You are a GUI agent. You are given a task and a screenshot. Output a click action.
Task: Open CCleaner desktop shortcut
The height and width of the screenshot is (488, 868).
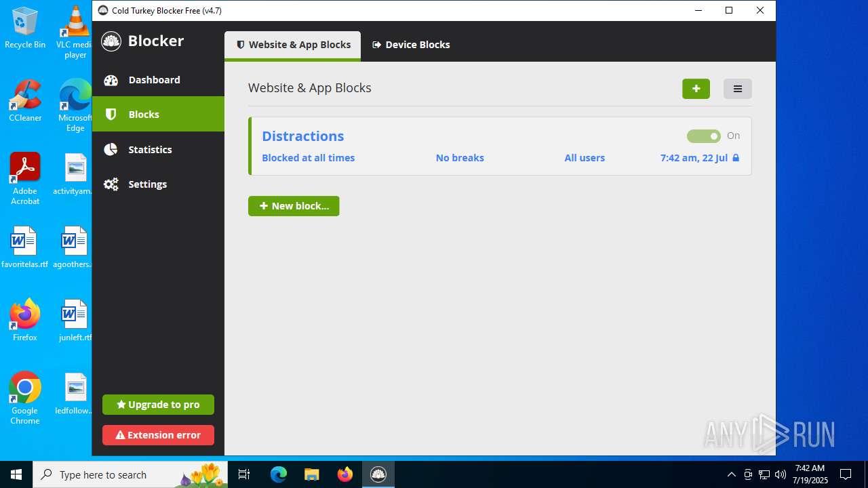(25, 102)
